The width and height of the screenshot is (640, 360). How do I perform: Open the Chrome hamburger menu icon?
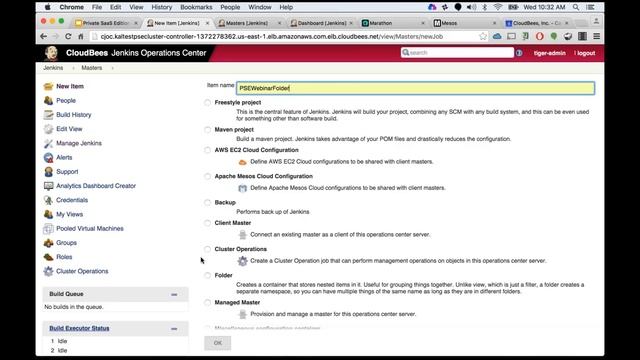(x=596, y=36)
